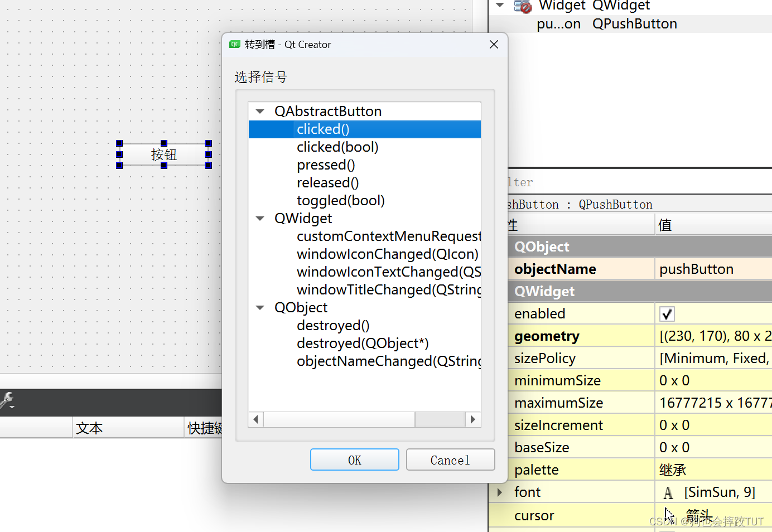Edit the objectName value pushButton
The width and height of the screenshot is (772, 532).
(x=713, y=269)
